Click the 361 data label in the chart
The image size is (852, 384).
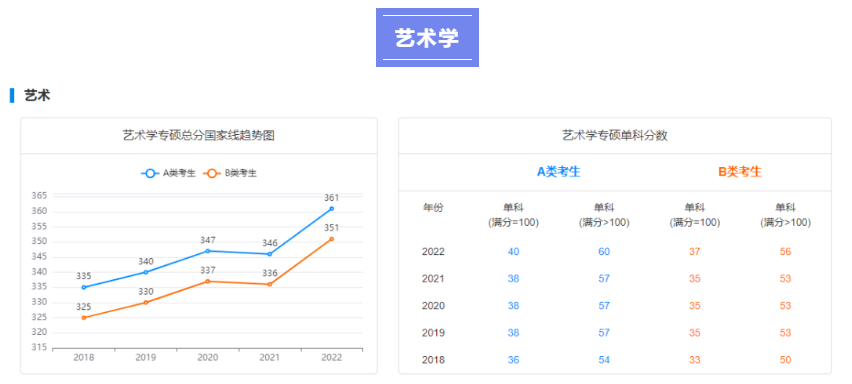tap(331, 197)
